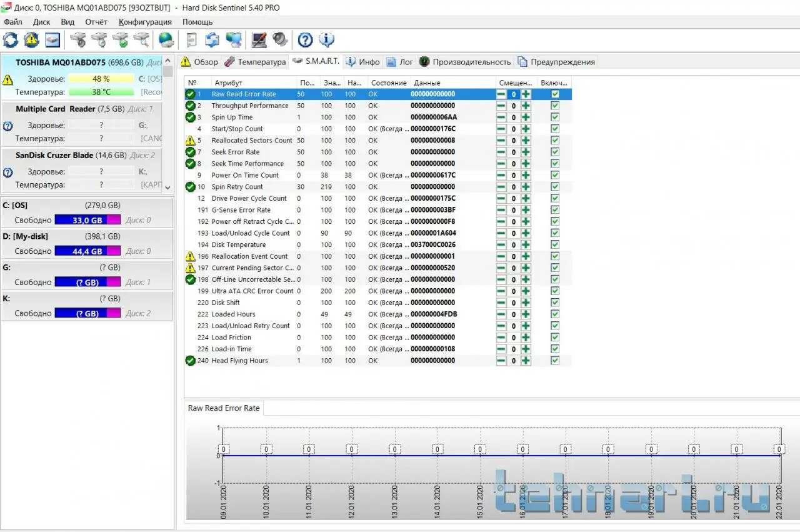Viewport: 800px width, 532px height.
Task: Decrease offset with minus button for Seek Error Rate
Action: point(501,152)
